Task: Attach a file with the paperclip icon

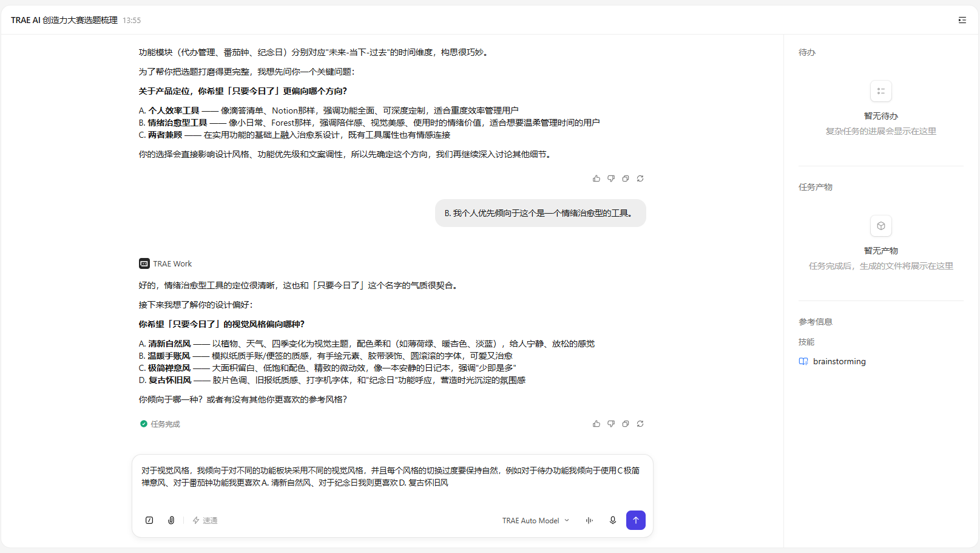Action: pyautogui.click(x=171, y=520)
